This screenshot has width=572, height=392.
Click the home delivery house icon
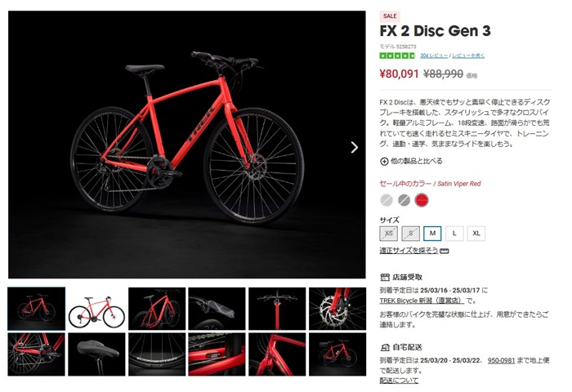(385, 347)
